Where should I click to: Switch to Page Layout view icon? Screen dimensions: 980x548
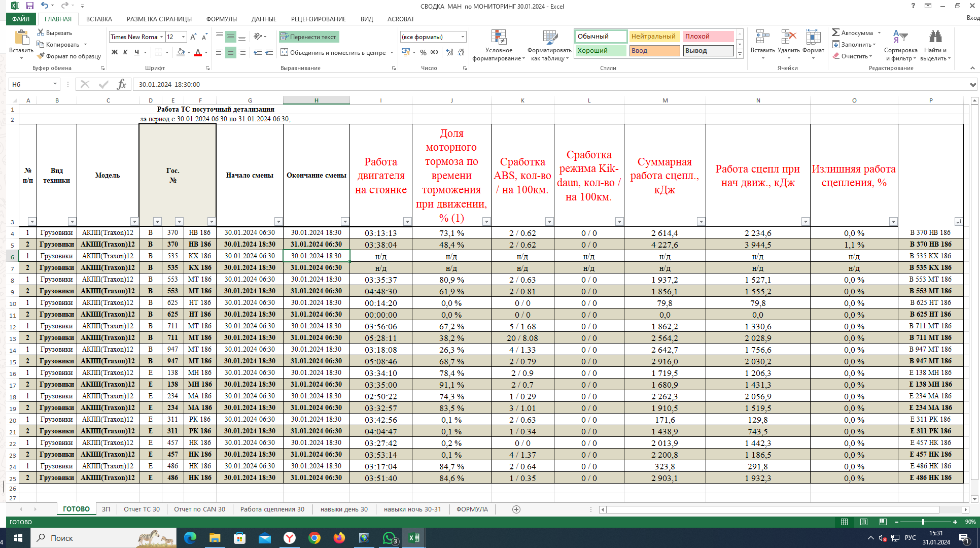coord(864,522)
